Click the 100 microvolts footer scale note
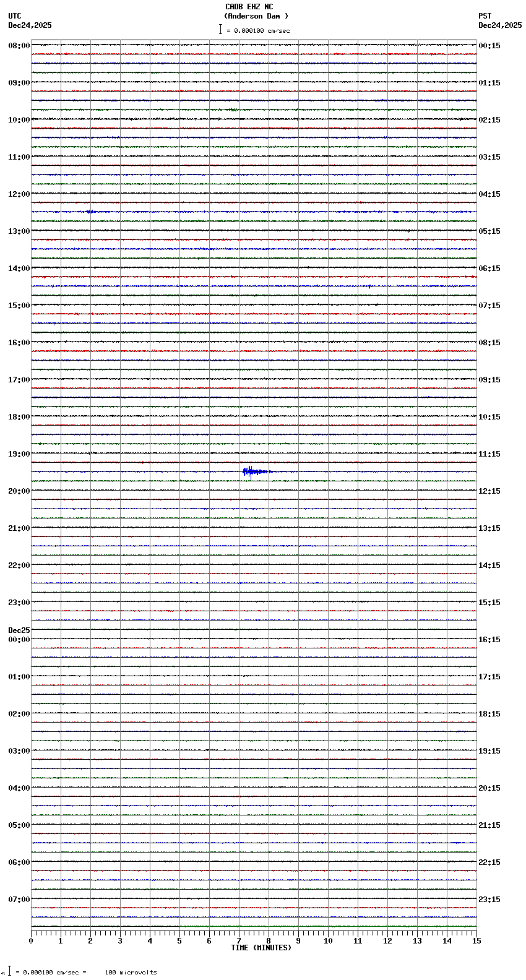The image size is (526, 980). point(131,973)
